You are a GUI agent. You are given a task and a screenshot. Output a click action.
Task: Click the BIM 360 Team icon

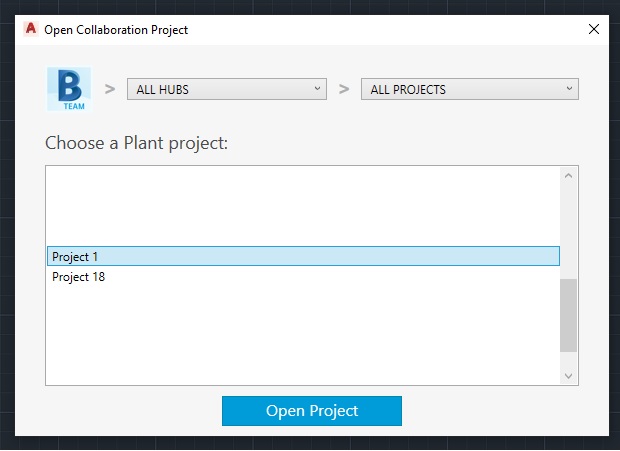click(68, 89)
